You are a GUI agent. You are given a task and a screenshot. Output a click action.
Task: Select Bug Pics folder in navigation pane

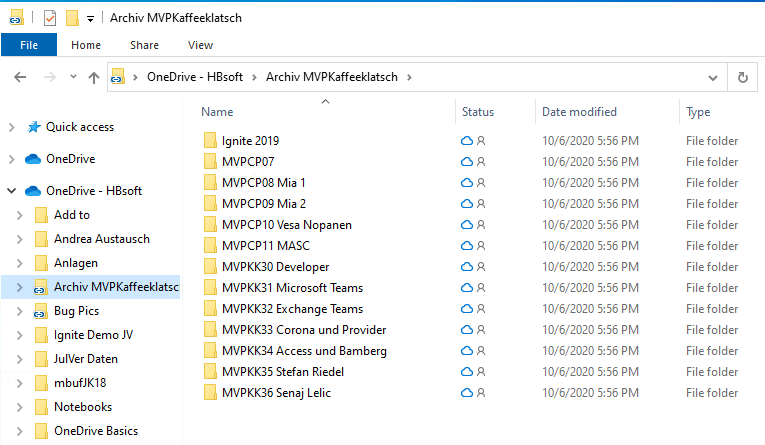(77, 311)
